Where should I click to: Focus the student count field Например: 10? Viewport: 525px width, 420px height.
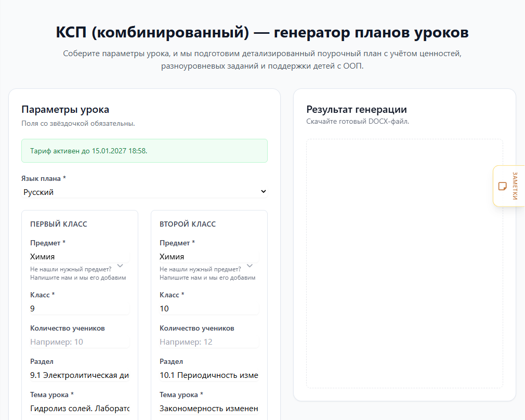tap(80, 342)
